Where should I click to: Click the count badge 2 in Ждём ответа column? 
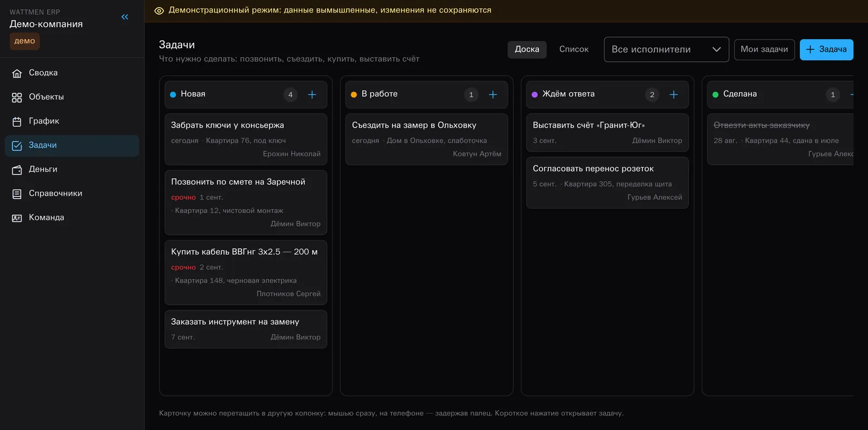(x=652, y=94)
